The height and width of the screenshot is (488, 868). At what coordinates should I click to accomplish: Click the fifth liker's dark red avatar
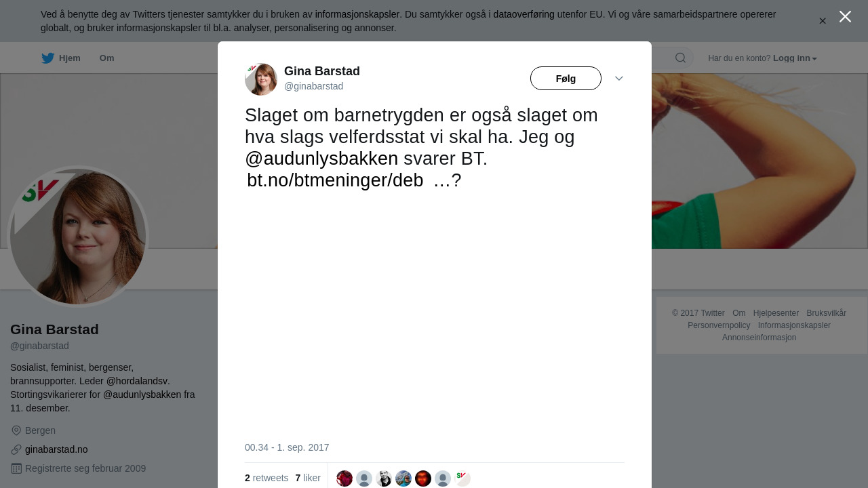tap(423, 479)
